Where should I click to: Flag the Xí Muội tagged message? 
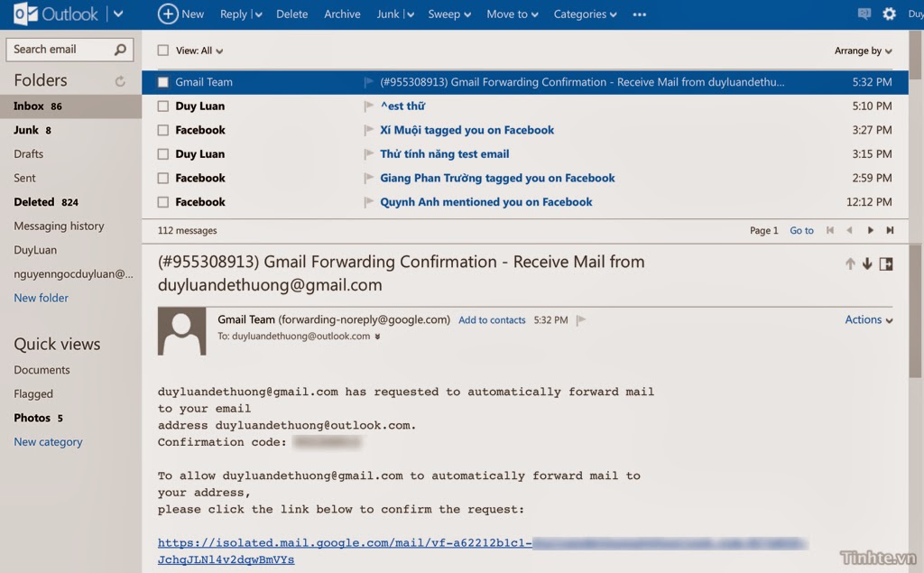pos(369,130)
